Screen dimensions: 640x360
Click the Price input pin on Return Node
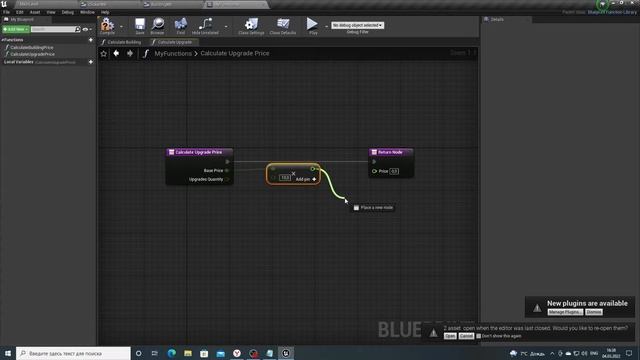pyautogui.click(x=374, y=171)
